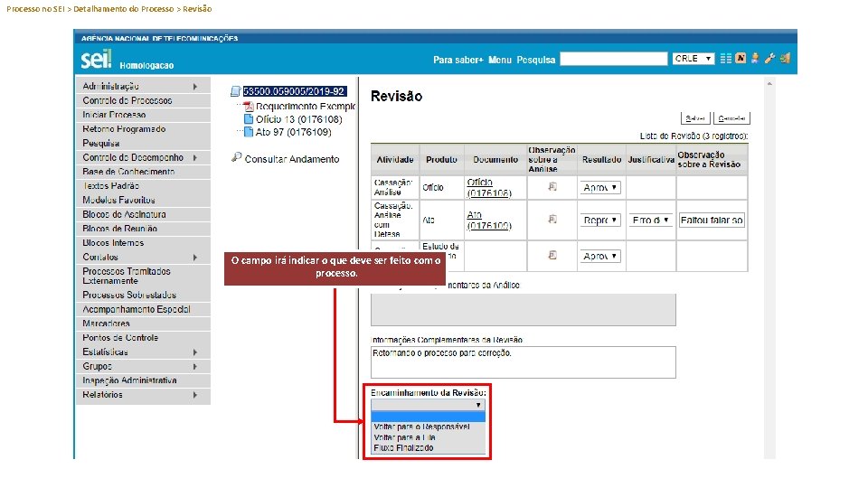868x488 pixels.
Task: Click the Cancelar button
Action: pyautogui.click(x=731, y=118)
